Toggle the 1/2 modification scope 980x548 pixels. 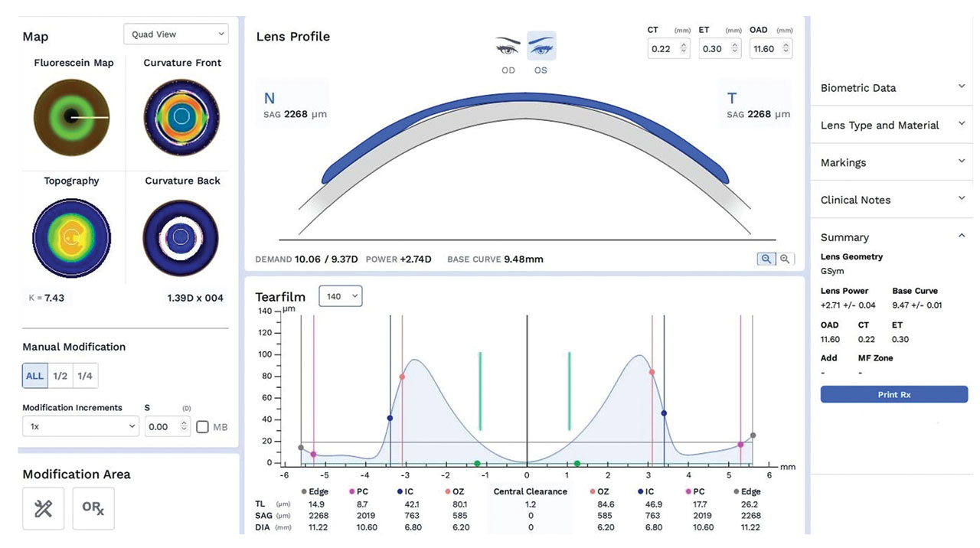point(60,375)
